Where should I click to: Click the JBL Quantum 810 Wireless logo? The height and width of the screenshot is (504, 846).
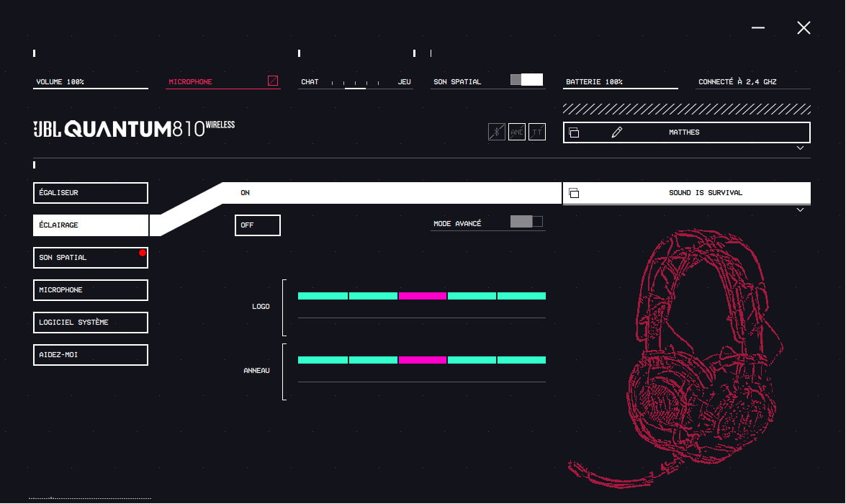(x=134, y=128)
